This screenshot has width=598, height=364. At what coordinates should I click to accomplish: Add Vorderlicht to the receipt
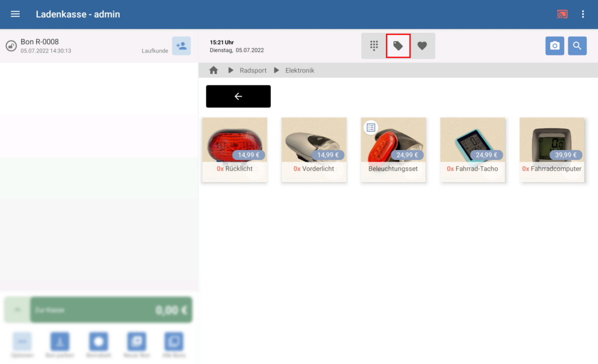314,149
